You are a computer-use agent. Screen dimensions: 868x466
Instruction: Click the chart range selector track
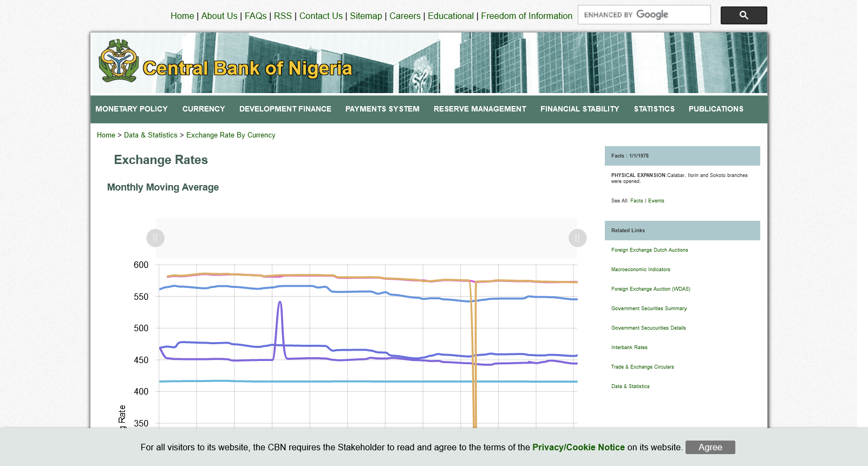366,238
